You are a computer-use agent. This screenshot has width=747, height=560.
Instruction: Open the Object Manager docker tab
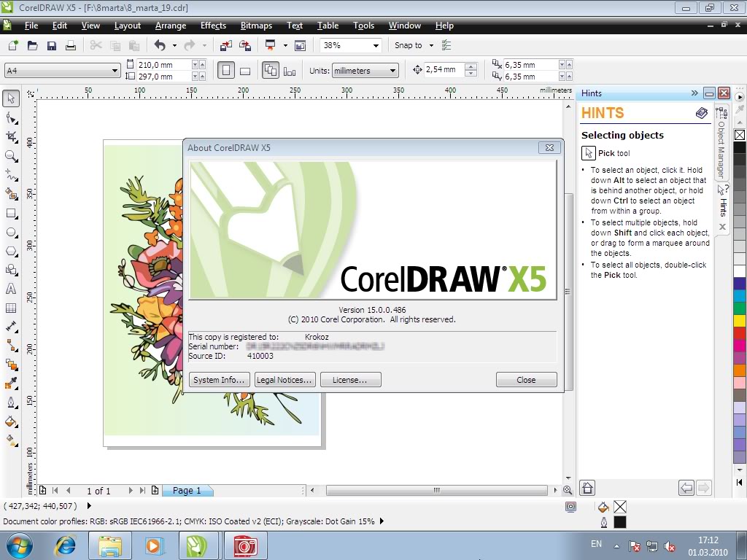point(721,143)
